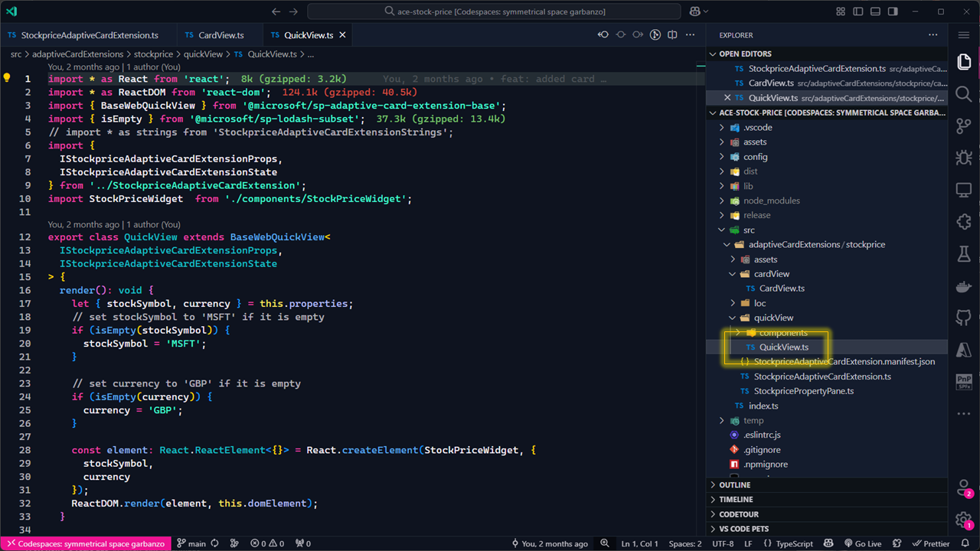Open the Search view in activity bar
The width and height of the screenshot is (980, 551).
[x=963, y=94]
